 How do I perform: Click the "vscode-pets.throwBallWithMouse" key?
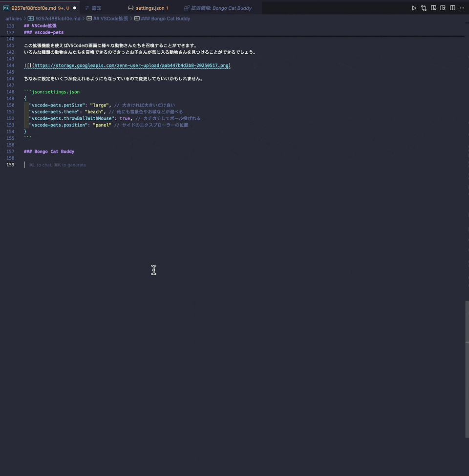click(x=71, y=119)
